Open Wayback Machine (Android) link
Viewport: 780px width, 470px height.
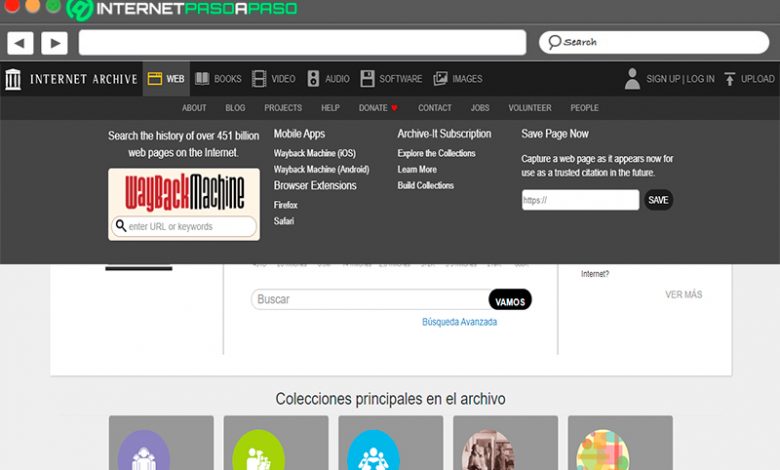pos(321,170)
